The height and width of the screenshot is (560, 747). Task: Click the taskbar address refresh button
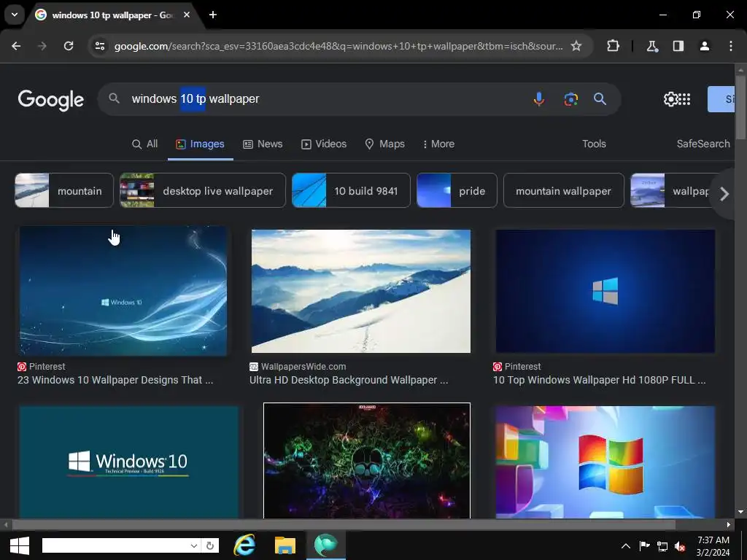(210, 545)
